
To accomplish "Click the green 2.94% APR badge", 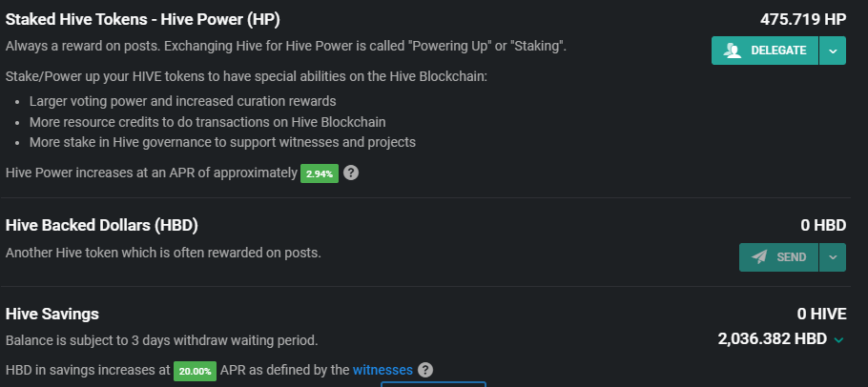I will coord(320,173).
